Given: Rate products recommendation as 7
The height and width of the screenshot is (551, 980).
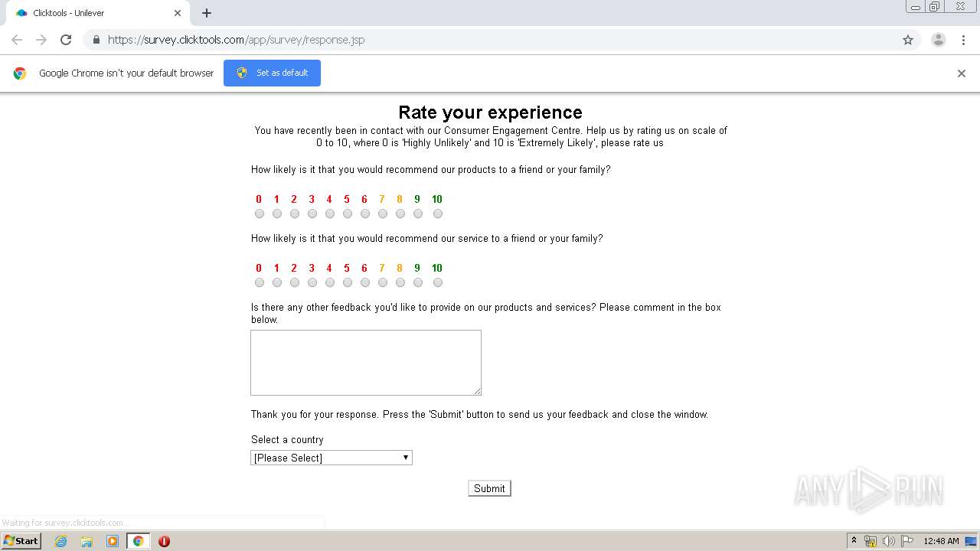Looking at the screenshot, I should [x=383, y=214].
